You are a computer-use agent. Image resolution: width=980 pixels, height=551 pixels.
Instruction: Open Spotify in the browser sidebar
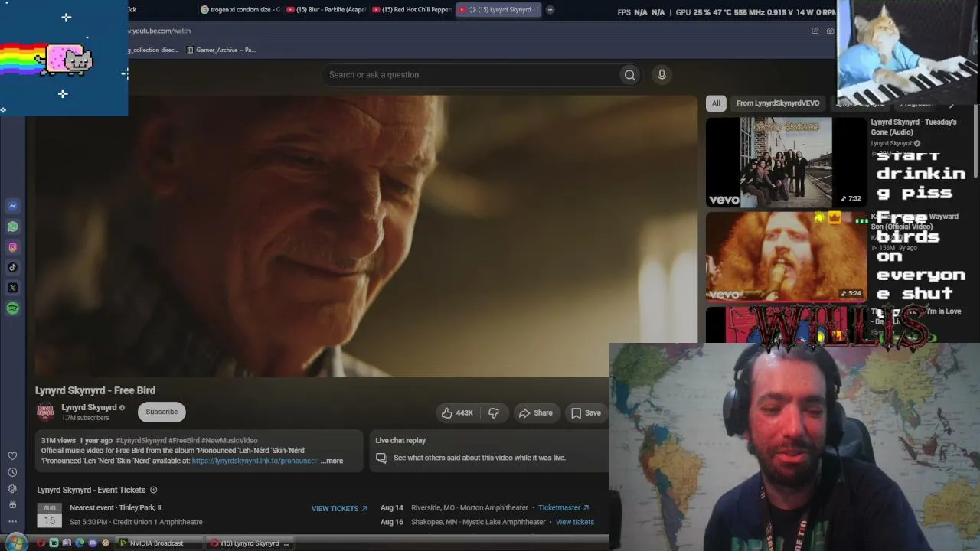12,308
